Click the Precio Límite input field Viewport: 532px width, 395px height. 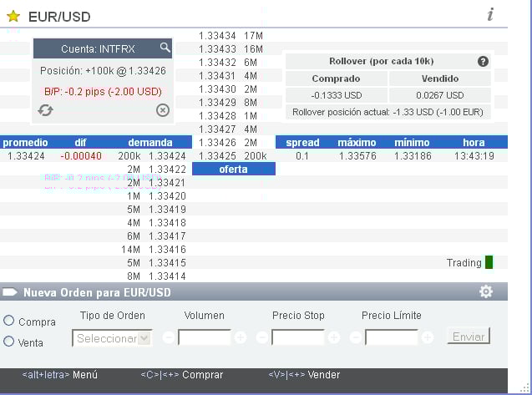point(391,337)
